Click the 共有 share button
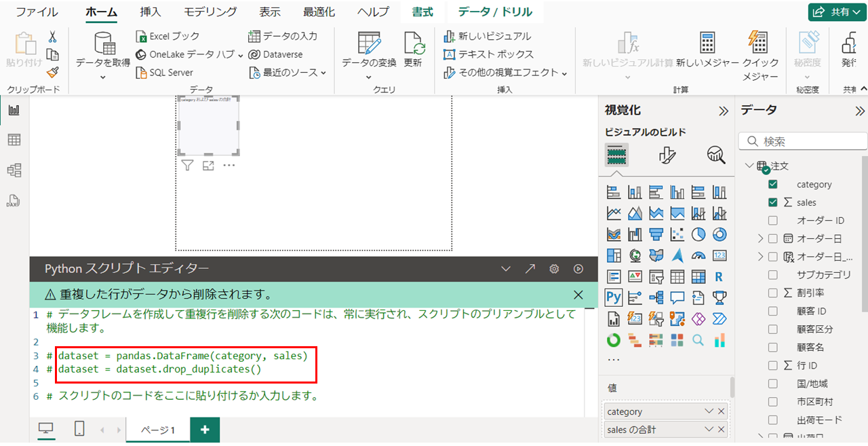Image resolution: width=868 pixels, height=446 pixels. pos(837,12)
